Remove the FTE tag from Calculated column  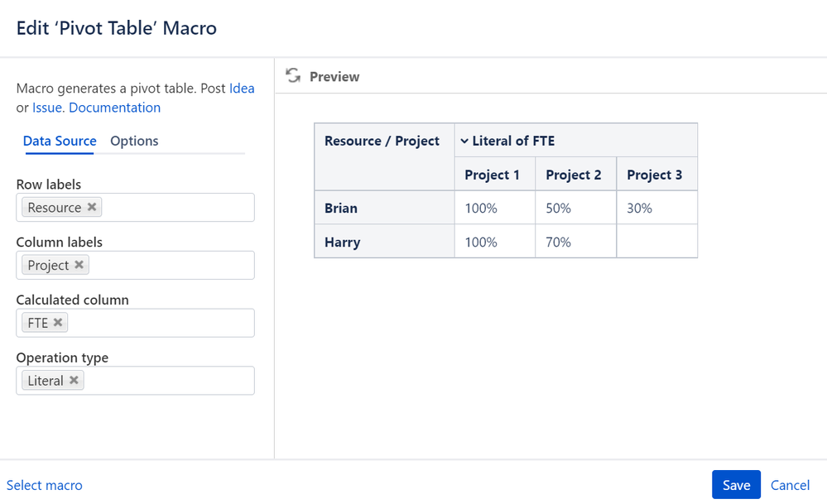pyautogui.click(x=58, y=323)
